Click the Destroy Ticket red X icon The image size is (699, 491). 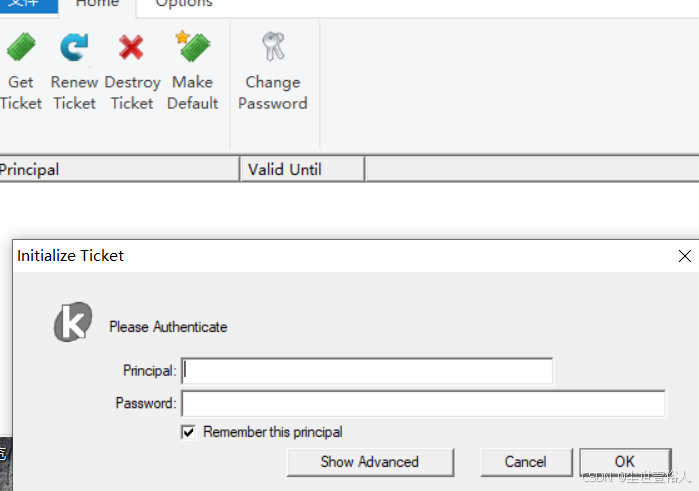(x=131, y=47)
